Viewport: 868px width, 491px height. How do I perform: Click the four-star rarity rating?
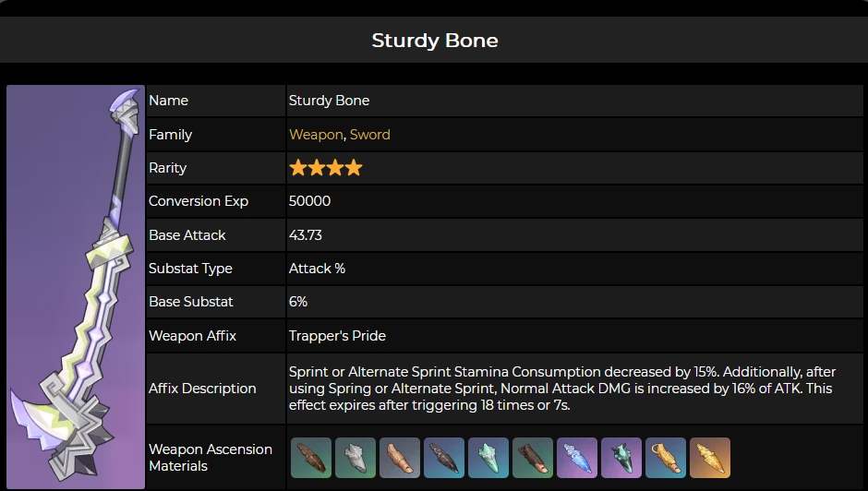[326, 168]
